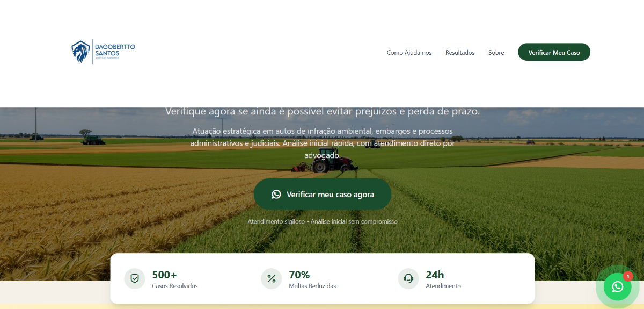Open the floating WhatsApp chat bubble
The image size is (644, 309).
pyautogui.click(x=617, y=286)
